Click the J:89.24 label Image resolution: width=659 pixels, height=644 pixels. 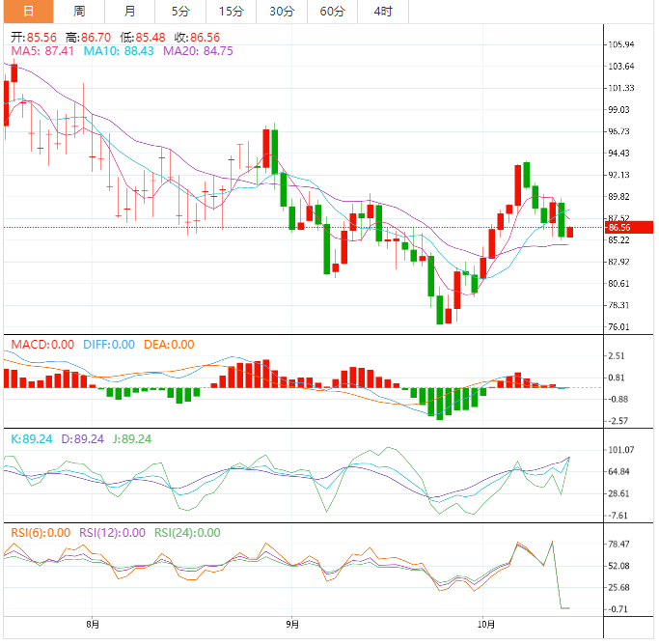tap(132, 439)
